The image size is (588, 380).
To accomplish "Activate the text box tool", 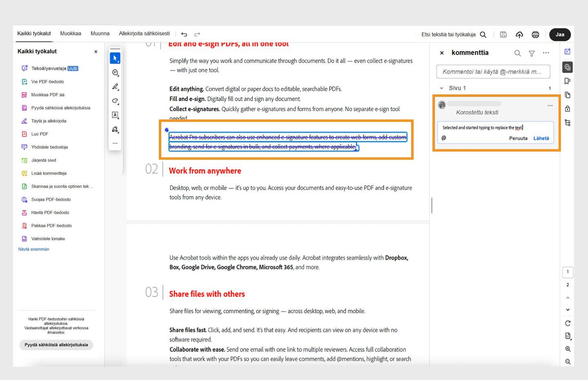I will coord(115,115).
